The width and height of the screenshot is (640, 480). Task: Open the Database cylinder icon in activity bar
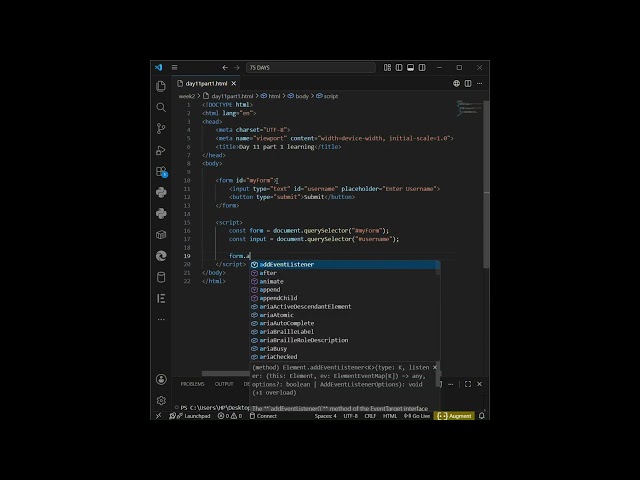point(161,277)
